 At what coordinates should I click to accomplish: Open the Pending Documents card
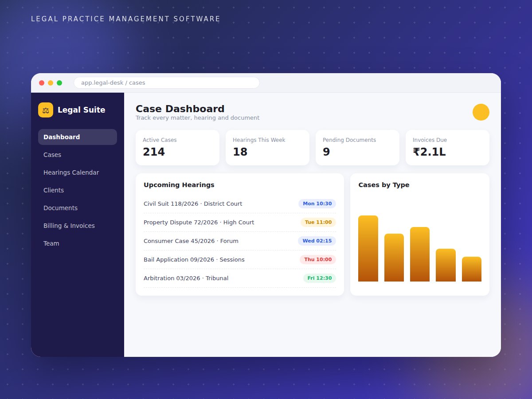[x=357, y=148]
